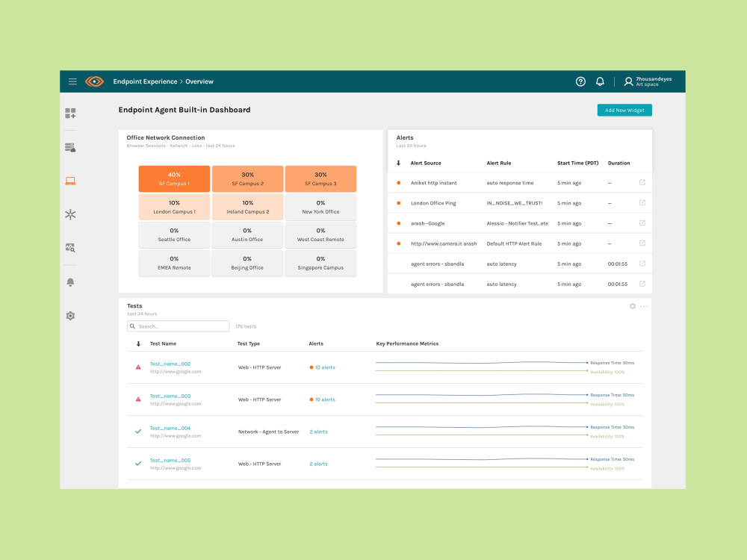
Task: Open Tests widget three-dot menu
Action: [644, 306]
